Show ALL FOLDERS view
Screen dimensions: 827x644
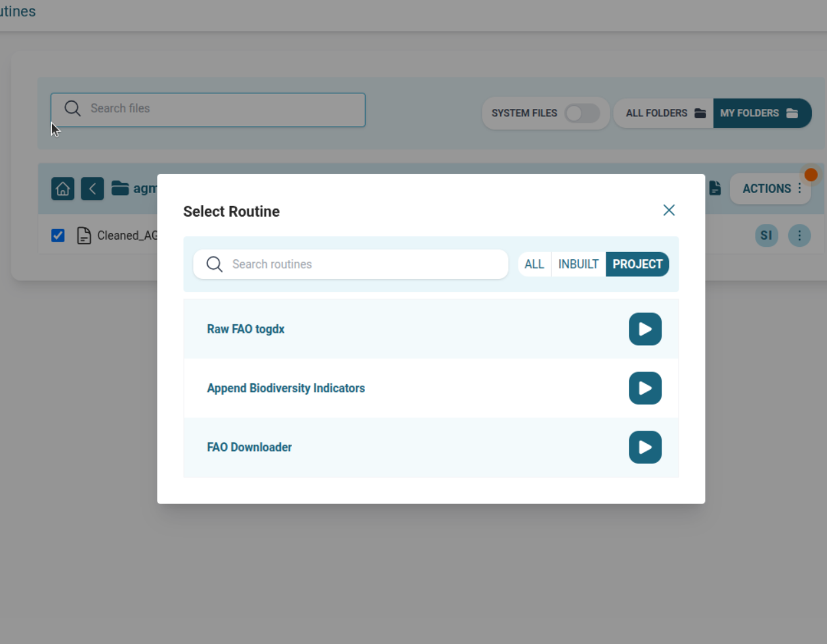tap(664, 113)
